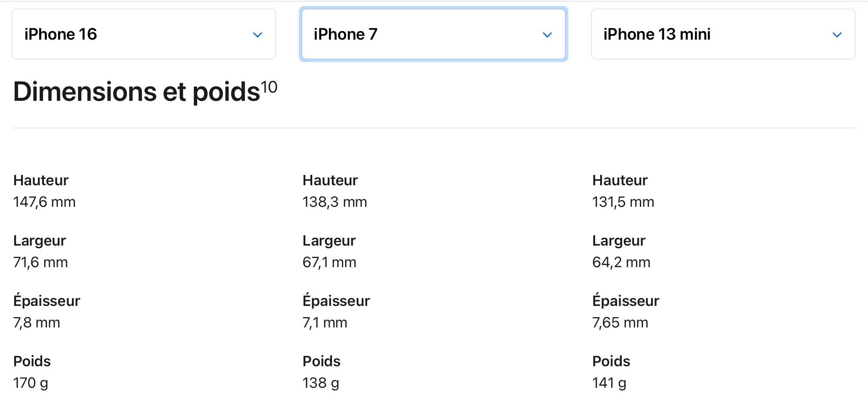Image resolution: width=868 pixels, height=402 pixels.
Task: Open the iPhone 13 mini model dropdown
Action: click(x=723, y=34)
